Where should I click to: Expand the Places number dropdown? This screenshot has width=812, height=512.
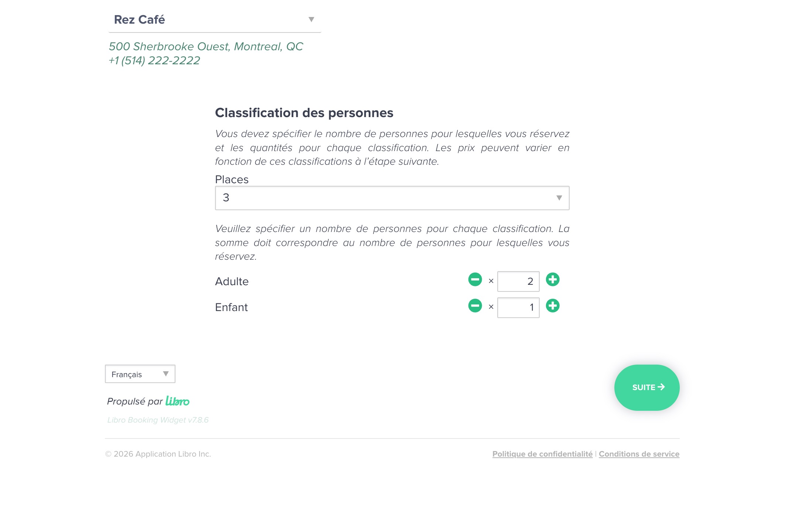tap(392, 198)
